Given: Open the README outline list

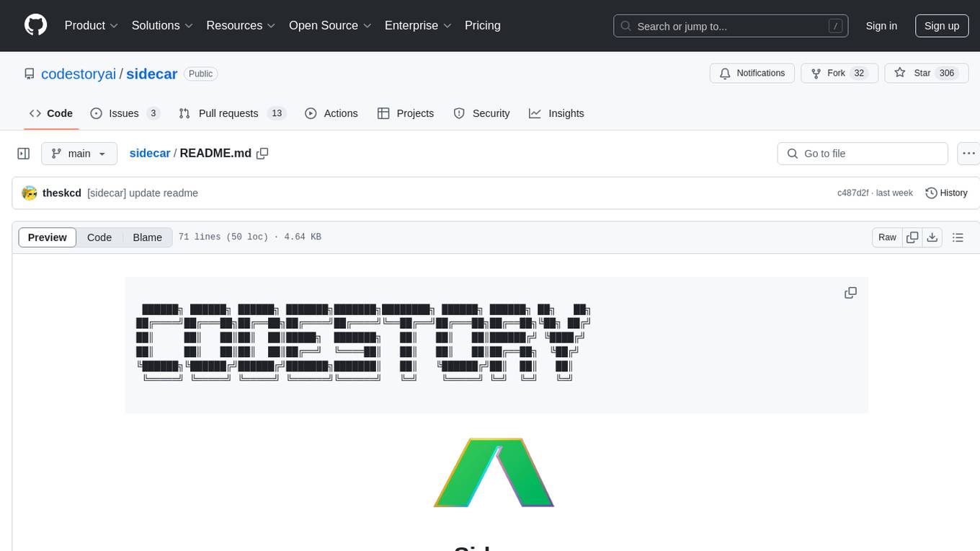Looking at the screenshot, I should coord(958,237).
